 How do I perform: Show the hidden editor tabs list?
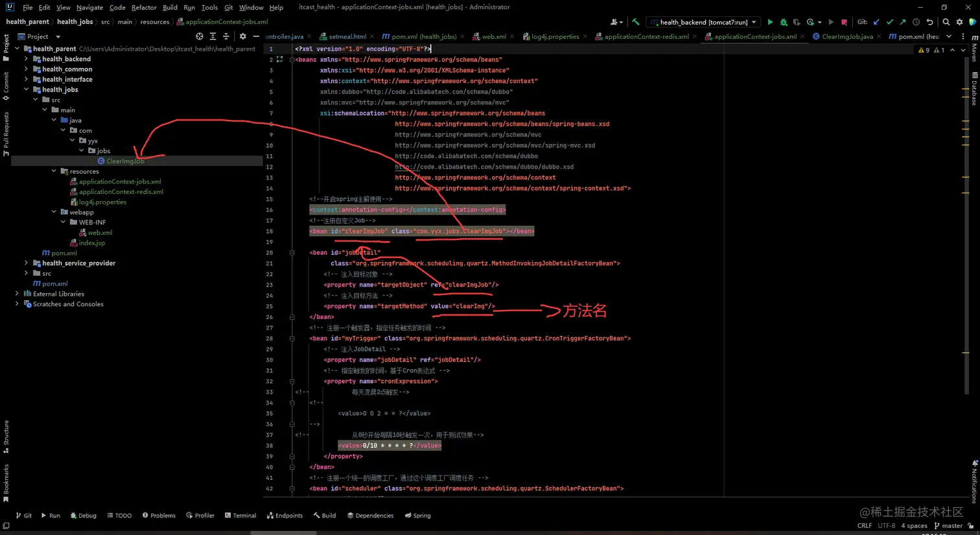tap(949, 36)
